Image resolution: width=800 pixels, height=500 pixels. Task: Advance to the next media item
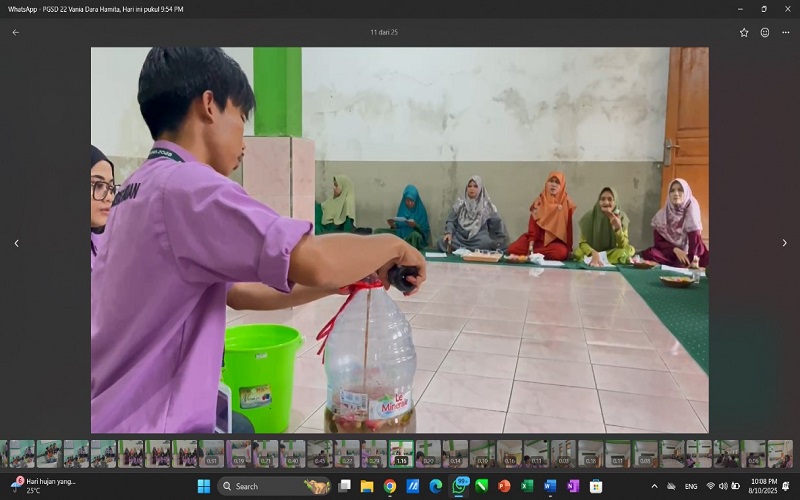pyautogui.click(x=784, y=243)
